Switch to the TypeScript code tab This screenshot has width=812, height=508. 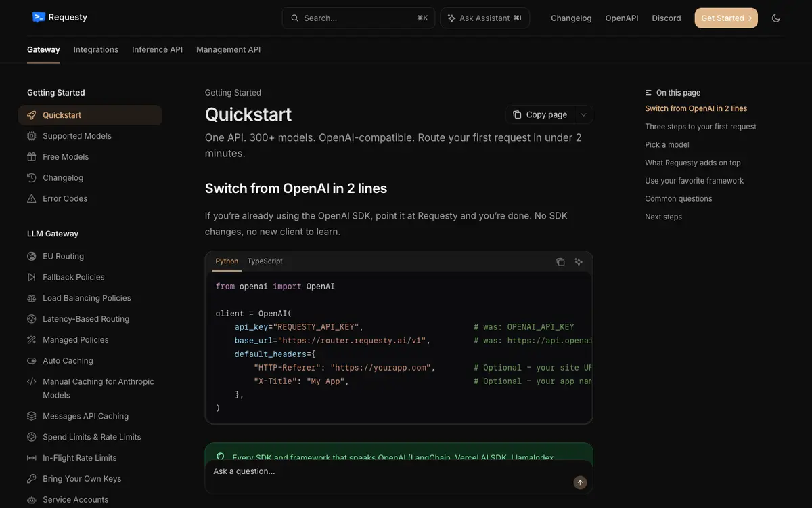[x=265, y=261]
